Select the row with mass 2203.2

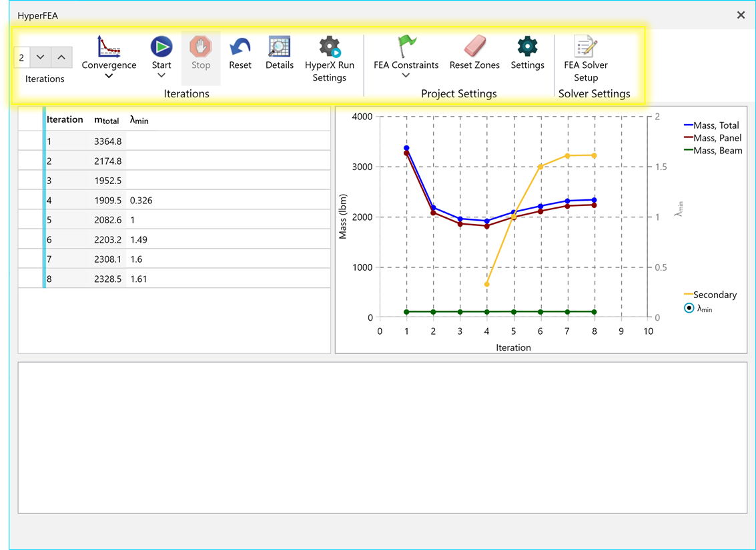point(174,240)
